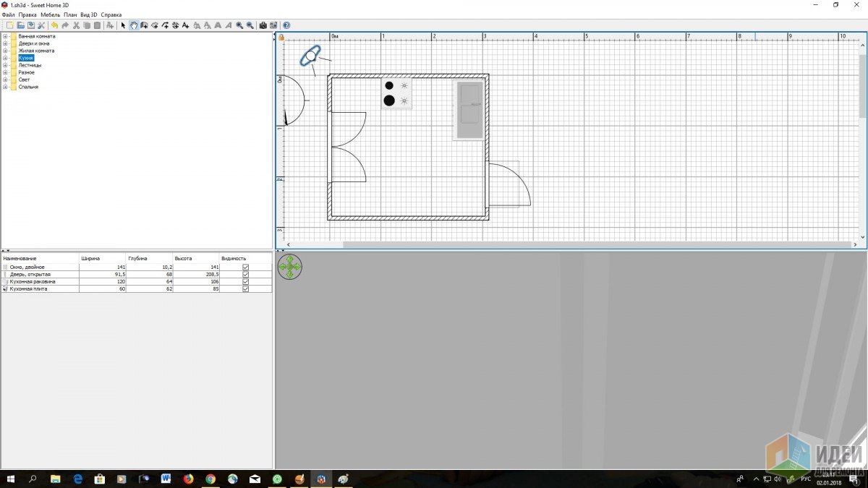Viewport: 868px width, 488px height.
Task: Choose the Select objects arrow tool
Action: point(124,25)
